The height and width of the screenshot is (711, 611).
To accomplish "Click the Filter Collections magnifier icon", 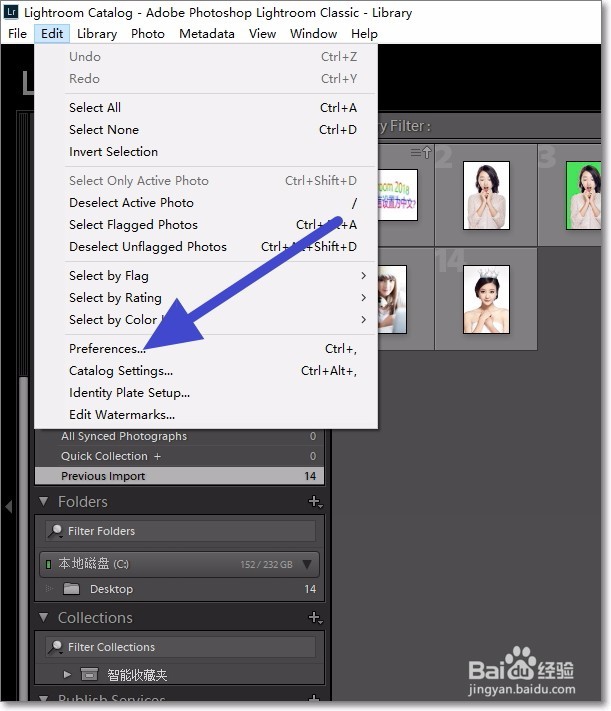I will point(55,647).
